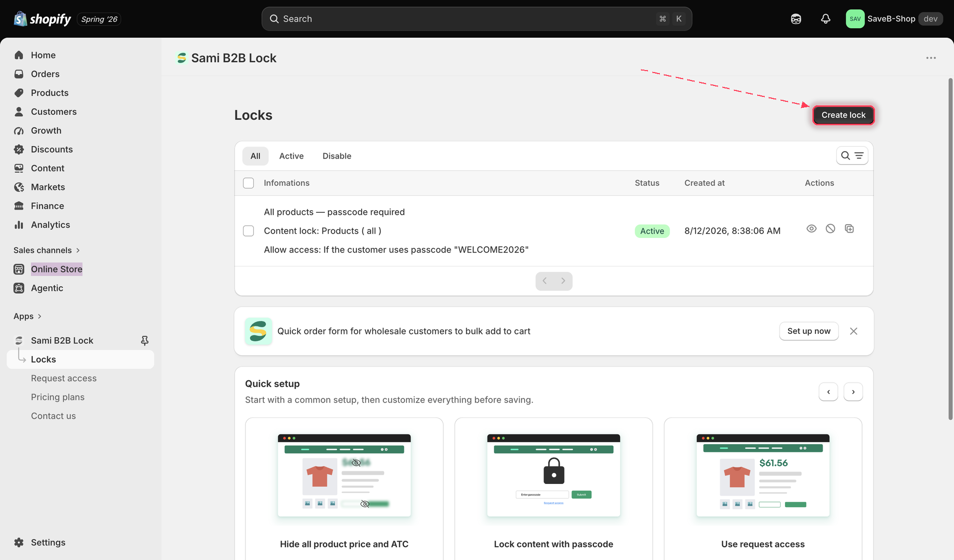Image resolution: width=954 pixels, height=560 pixels.
Task: Click the Shopify logo
Action: [x=43, y=19]
